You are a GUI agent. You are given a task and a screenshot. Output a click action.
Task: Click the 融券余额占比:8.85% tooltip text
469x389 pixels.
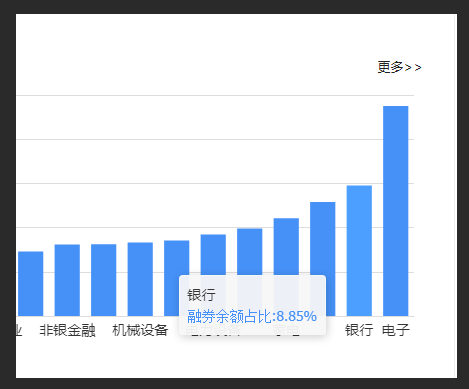pos(252,316)
